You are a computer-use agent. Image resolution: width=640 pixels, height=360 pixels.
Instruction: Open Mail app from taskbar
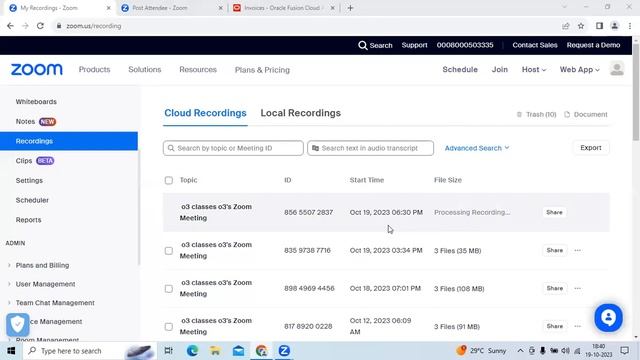click(x=238, y=351)
